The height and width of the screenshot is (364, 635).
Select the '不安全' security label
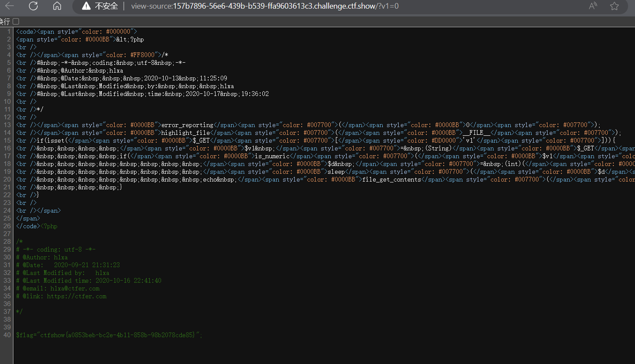(106, 6)
